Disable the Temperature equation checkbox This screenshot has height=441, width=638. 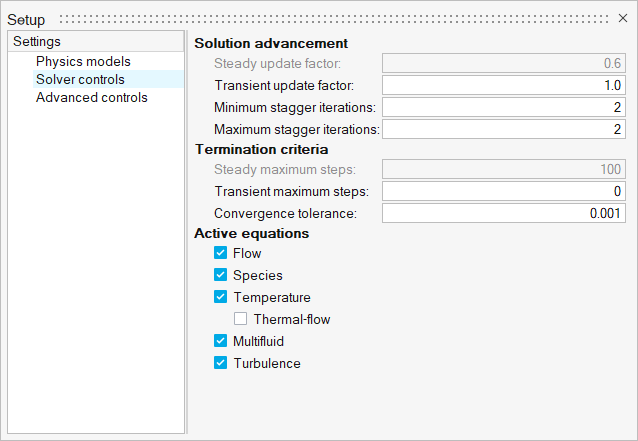pos(221,297)
